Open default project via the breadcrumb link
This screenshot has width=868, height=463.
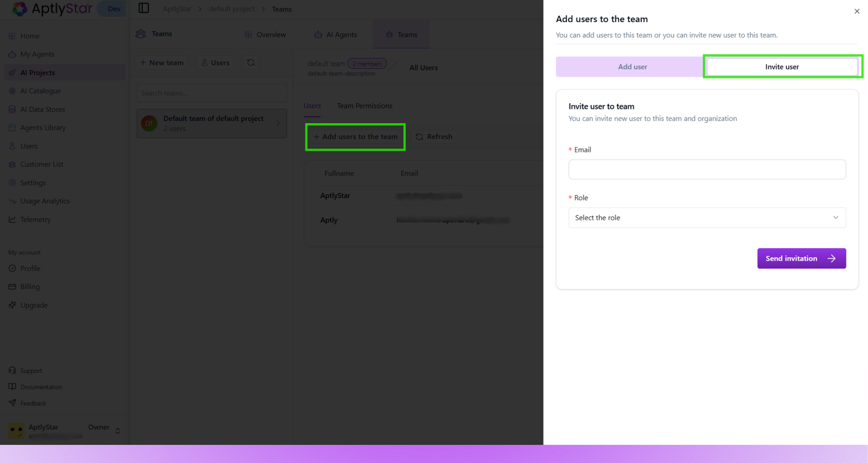[232, 9]
